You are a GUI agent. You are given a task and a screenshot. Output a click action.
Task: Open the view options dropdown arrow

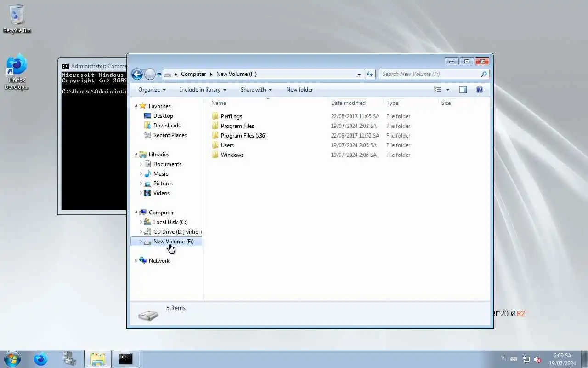coord(447,90)
